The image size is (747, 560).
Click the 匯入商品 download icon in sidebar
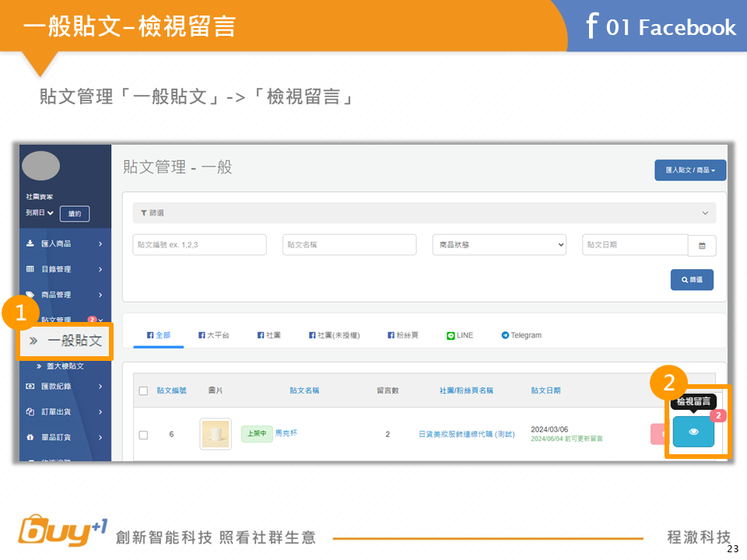[30, 243]
